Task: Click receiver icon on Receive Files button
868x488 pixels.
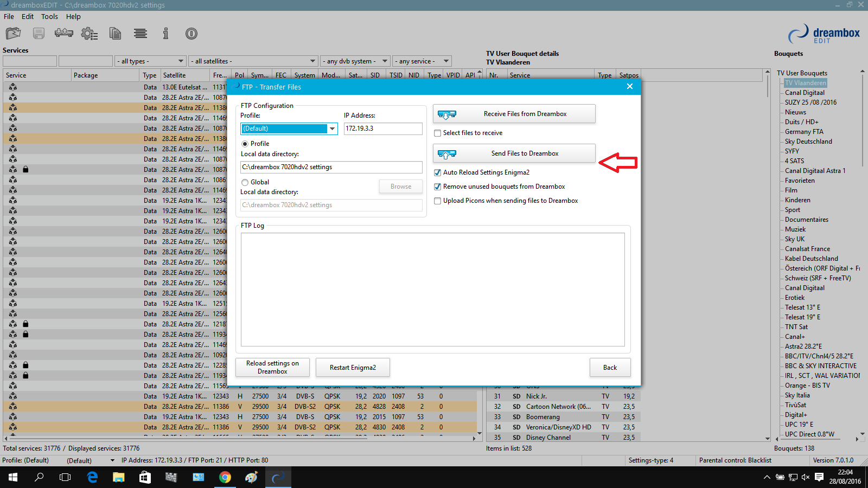Action: (447, 114)
